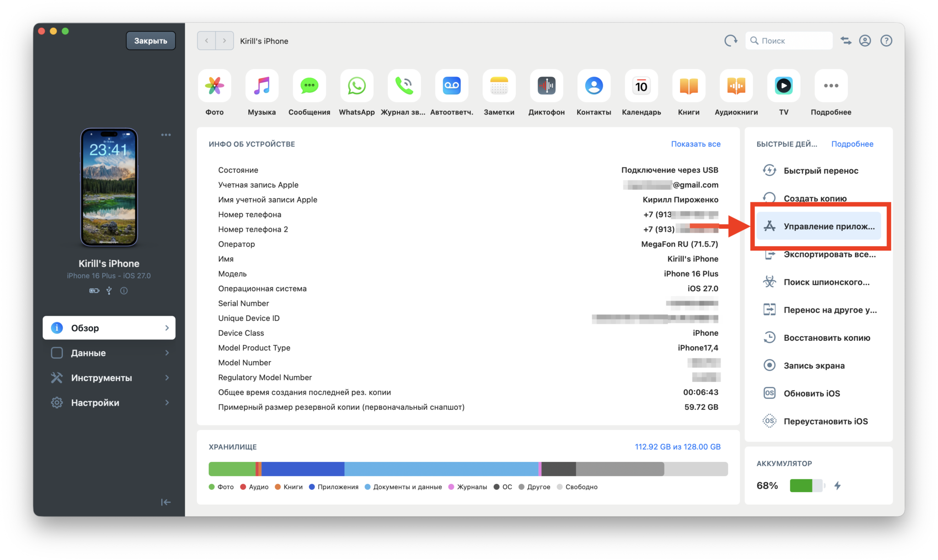Focus the Поиск search field
This screenshot has height=560, width=938.
click(x=789, y=41)
